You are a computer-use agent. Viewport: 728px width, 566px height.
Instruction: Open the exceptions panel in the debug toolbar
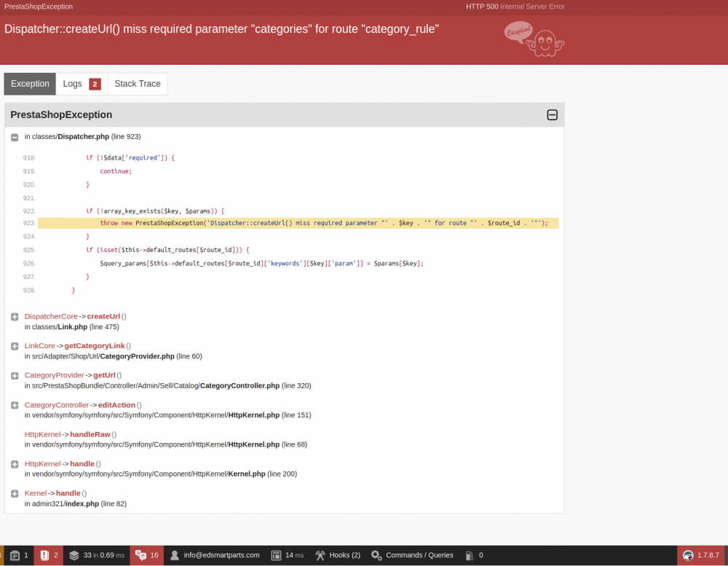pyautogui.click(x=45, y=555)
